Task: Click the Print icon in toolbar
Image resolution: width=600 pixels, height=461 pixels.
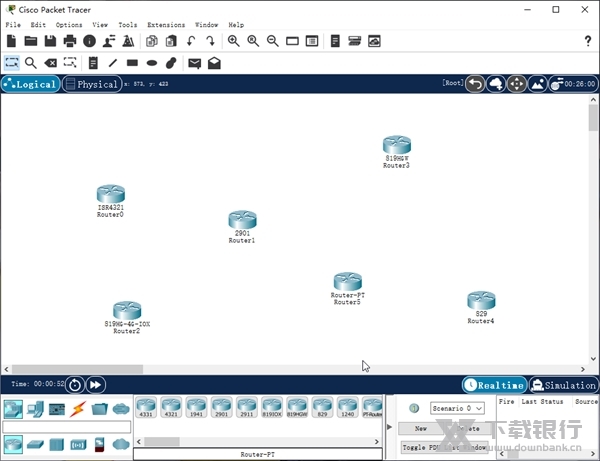Action: pyautogui.click(x=70, y=41)
